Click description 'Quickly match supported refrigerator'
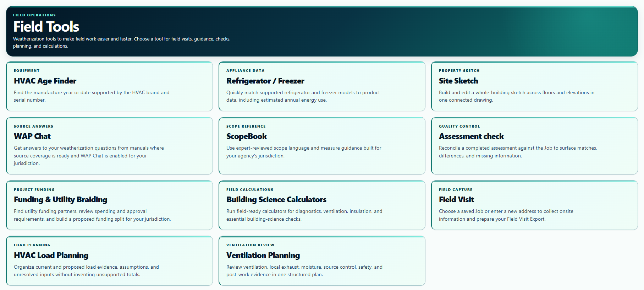 (x=303, y=96)
